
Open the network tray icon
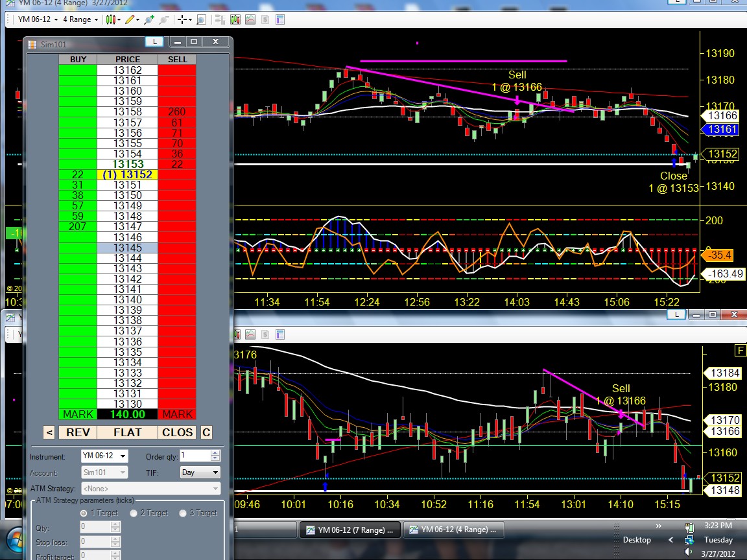(x=689, y=540)
